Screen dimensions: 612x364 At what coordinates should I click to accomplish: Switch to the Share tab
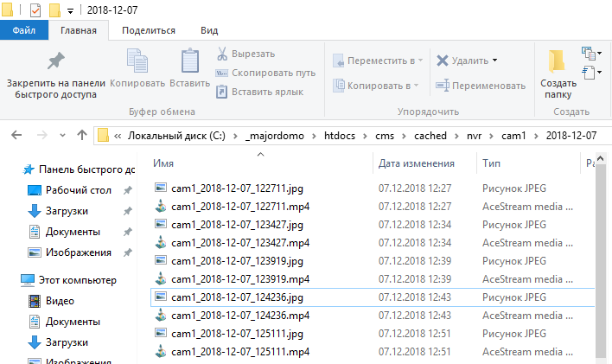pos(149,30)
